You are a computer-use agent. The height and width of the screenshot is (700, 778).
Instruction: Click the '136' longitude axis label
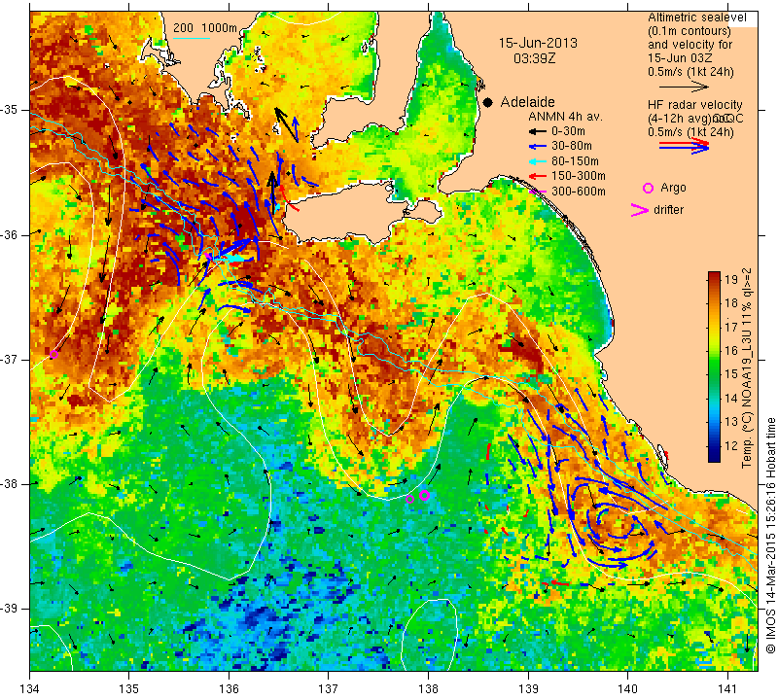pos(229,689)
